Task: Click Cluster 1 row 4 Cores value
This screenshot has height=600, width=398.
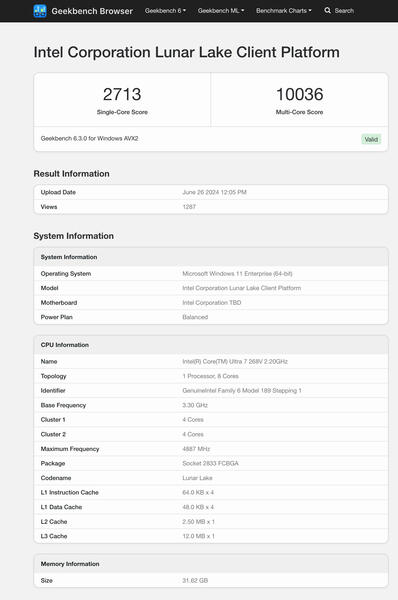Action: [193, 420]
